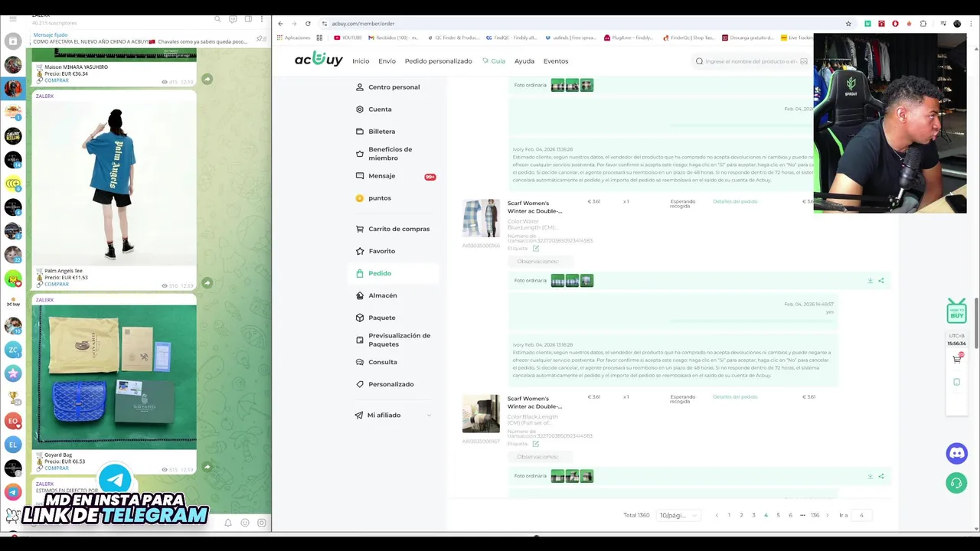Go to page 1 in pagination

click(x=729, y=515)
